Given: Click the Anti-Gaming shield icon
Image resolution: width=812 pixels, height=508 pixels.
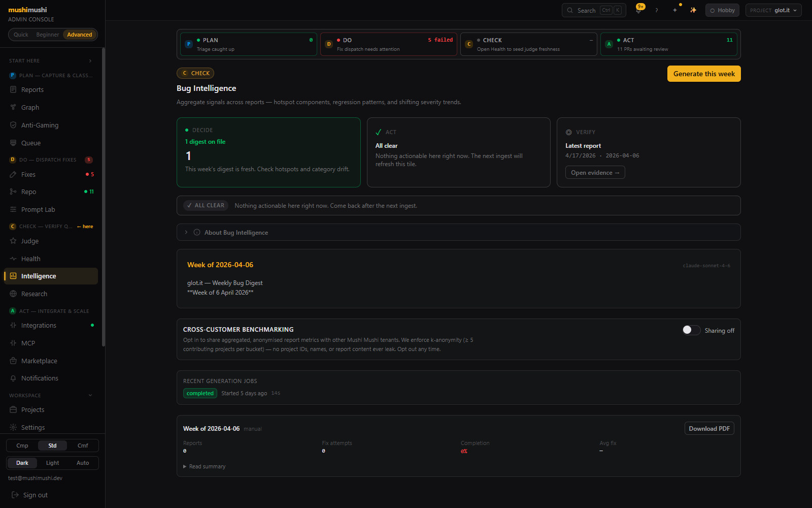Looking at the screenshot, I should [x=13, y=125].
